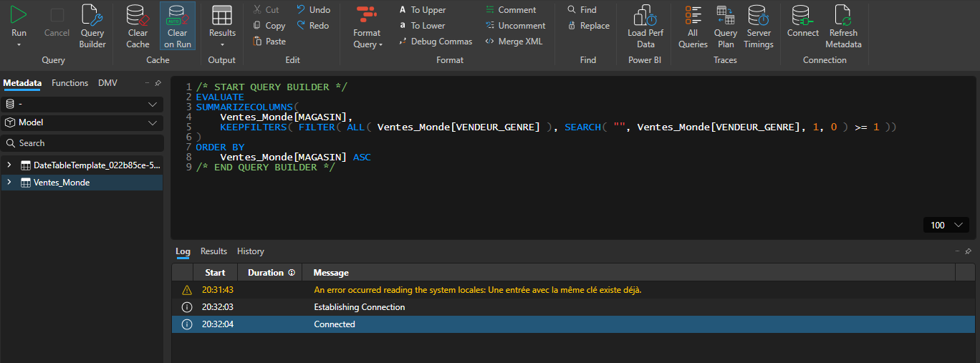Pin the Metadata panel
The image size is (980, 363).
click(158, 84)
